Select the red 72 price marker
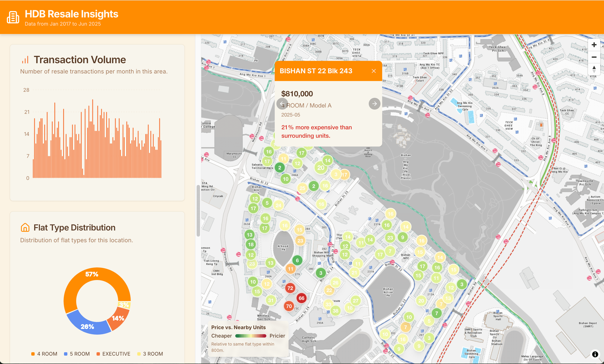Image resolution: width=604 pixels, height=364 pixels. pyautogui.click(x=290, y=288)
